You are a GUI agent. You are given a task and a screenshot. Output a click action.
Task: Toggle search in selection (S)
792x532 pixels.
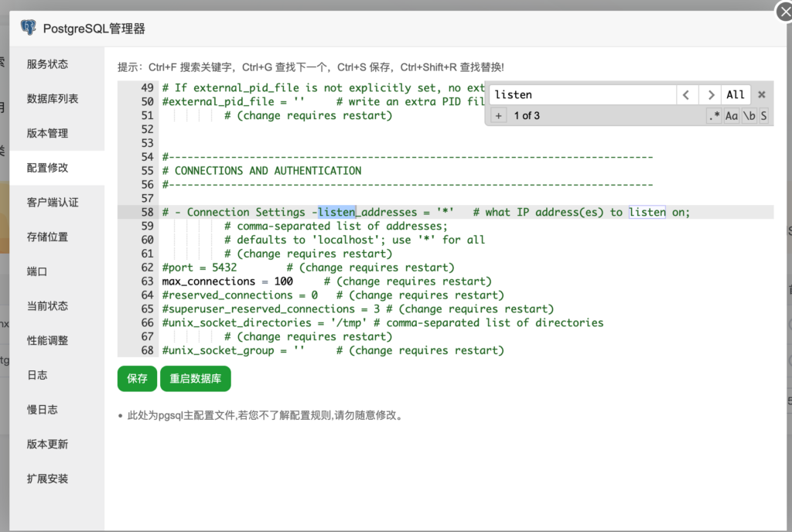(763, 116)
